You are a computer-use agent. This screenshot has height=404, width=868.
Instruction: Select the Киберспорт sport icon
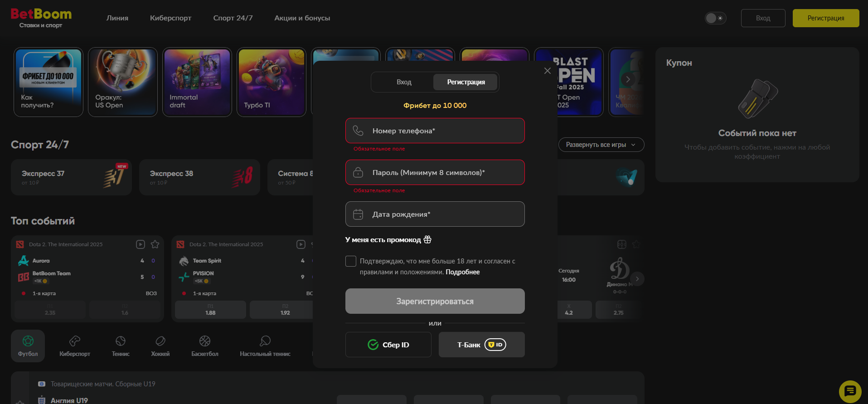click(75, 346)
